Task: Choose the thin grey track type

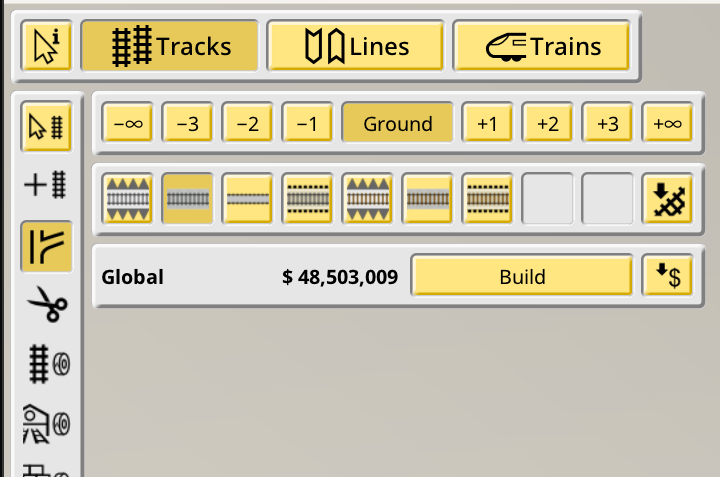Action: click(248, 199)
